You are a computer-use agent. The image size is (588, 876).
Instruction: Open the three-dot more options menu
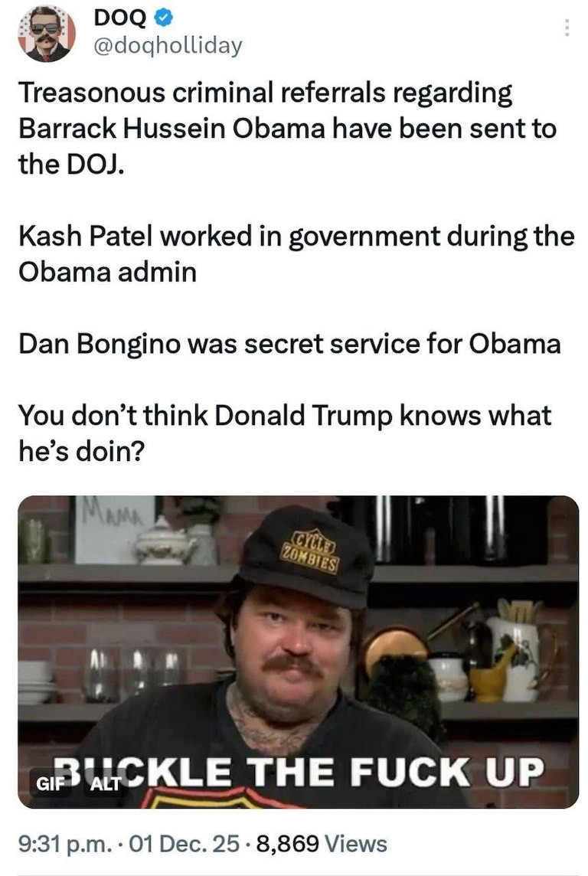coord(567,28)
